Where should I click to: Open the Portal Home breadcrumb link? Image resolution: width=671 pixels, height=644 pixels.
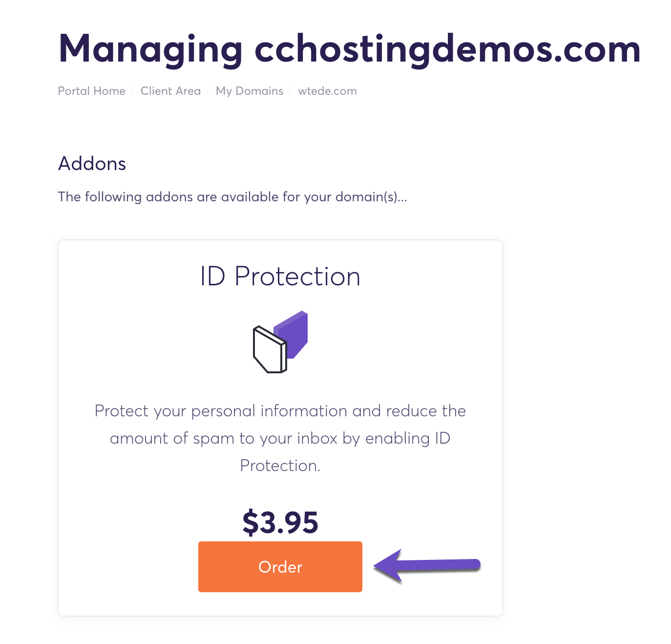[x=91, y=91]
